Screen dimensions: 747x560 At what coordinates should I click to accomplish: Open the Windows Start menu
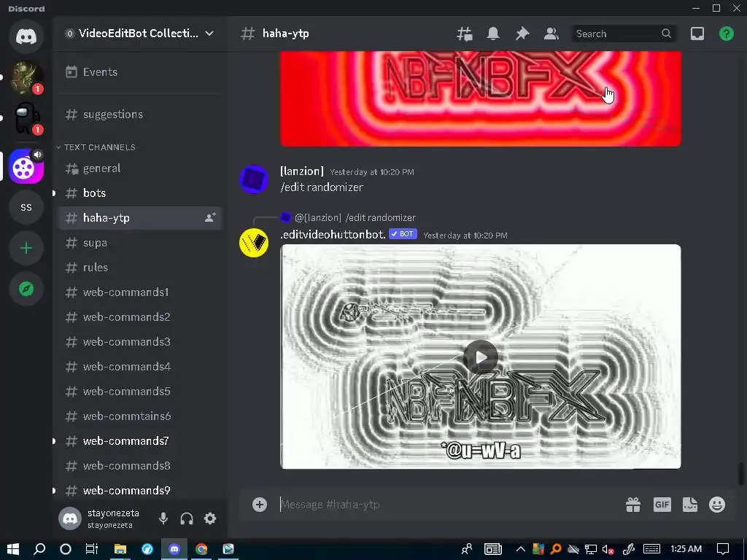coord(13,549)
